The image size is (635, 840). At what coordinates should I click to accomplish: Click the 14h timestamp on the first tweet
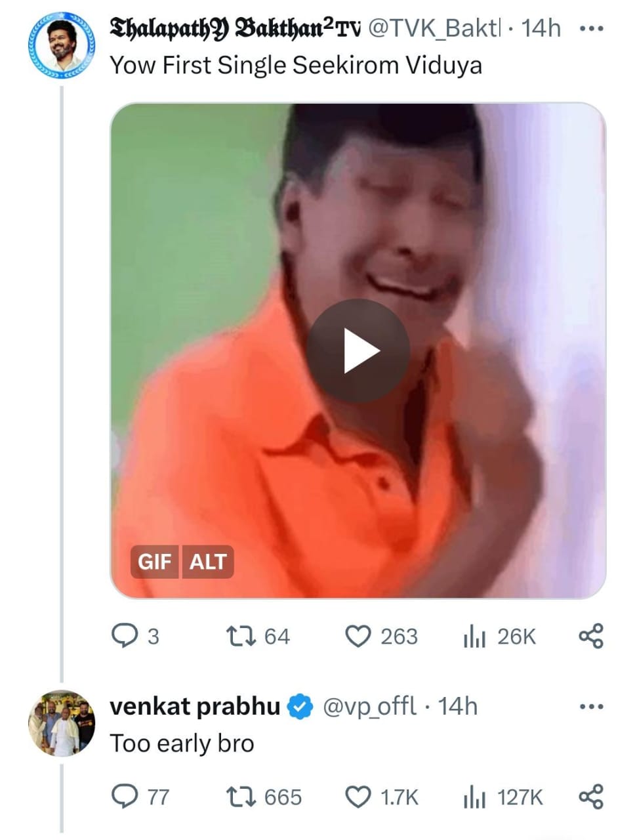pyautogui.click(x=542, y=28)
